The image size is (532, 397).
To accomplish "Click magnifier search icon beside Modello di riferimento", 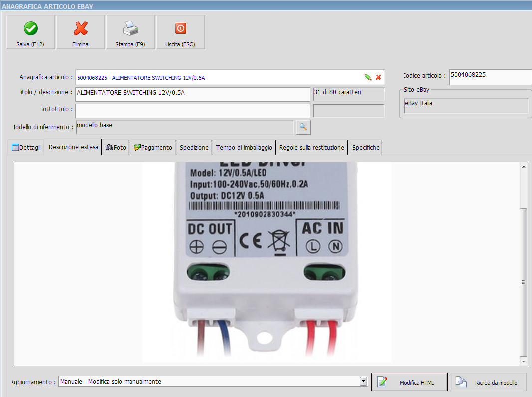I will coord(303,127).
